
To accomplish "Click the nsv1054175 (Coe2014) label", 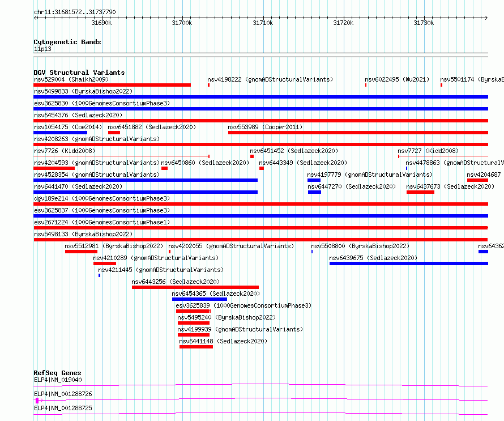I will pos(68,127).
